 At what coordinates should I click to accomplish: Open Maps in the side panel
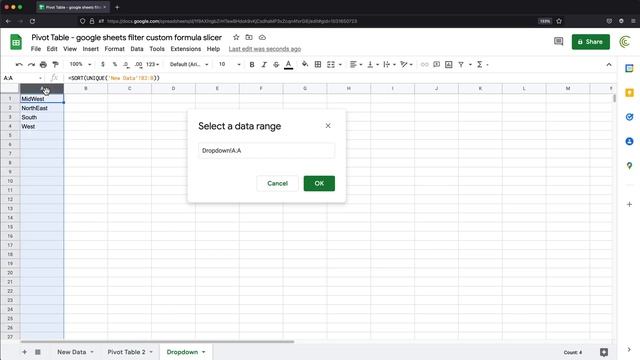point(629,166)
